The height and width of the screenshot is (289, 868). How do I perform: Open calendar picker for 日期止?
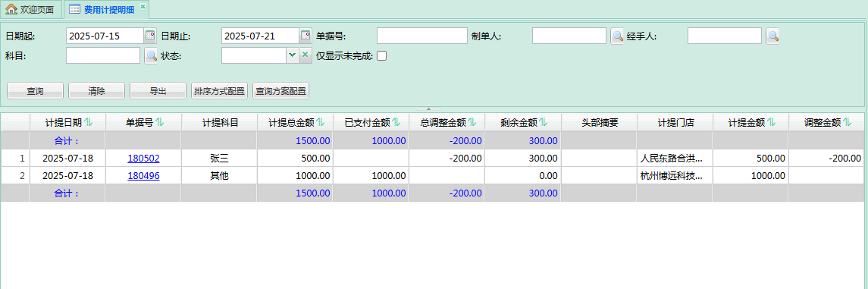coord(306,36)
